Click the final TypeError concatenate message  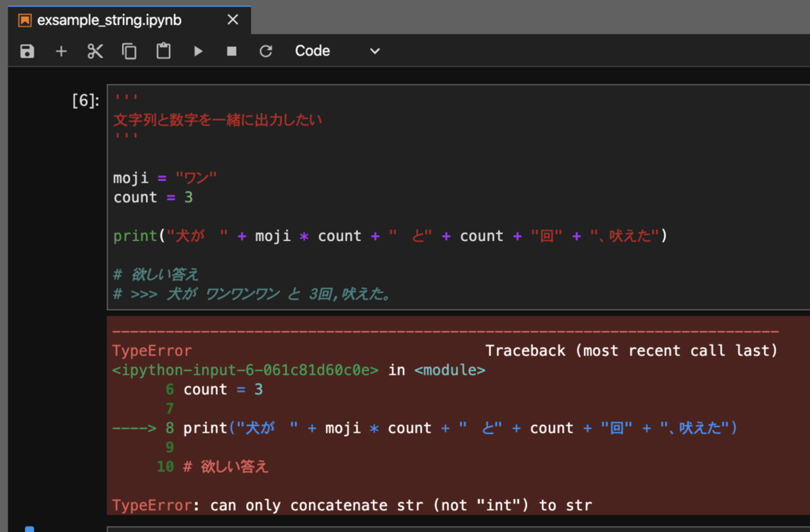(x=352, y=505)
